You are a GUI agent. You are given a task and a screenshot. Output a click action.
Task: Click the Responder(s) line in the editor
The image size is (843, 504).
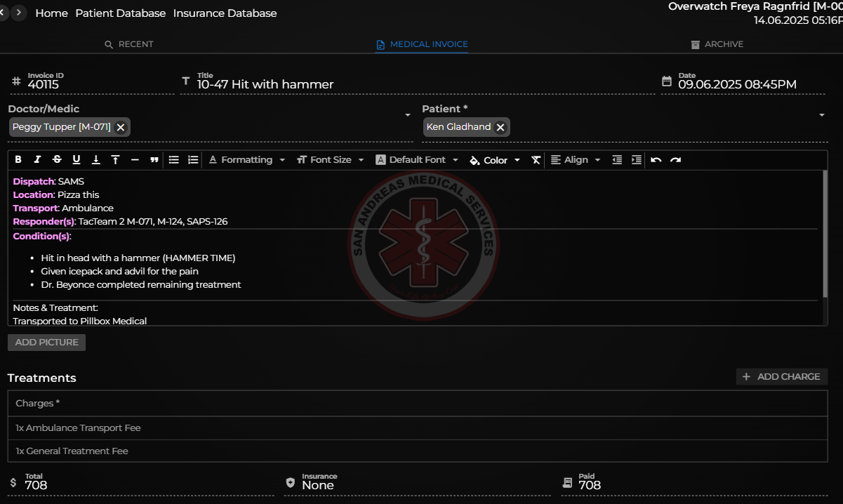120,222
